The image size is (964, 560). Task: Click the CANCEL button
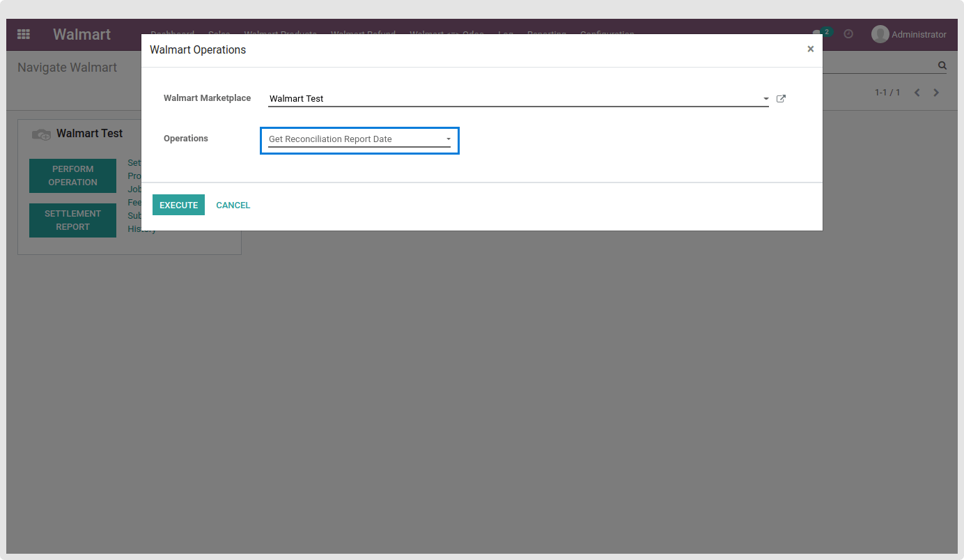click(x=233, y=205)
